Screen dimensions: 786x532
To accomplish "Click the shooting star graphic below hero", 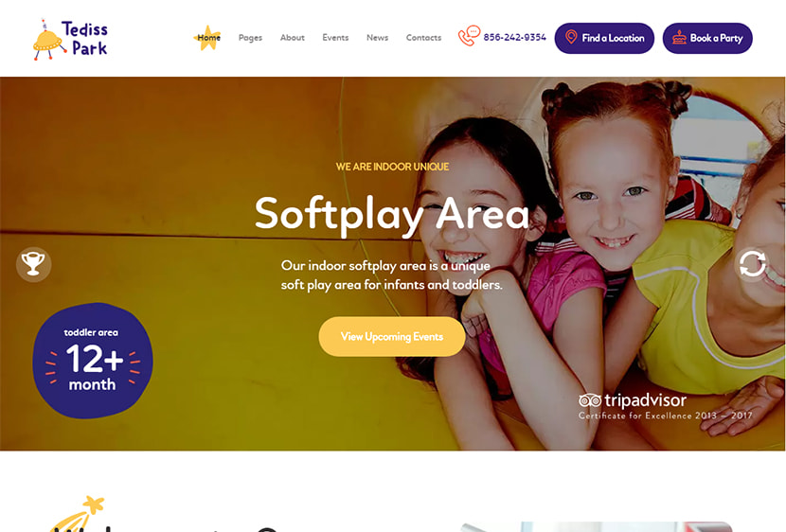I will click(x=78, y=513).
